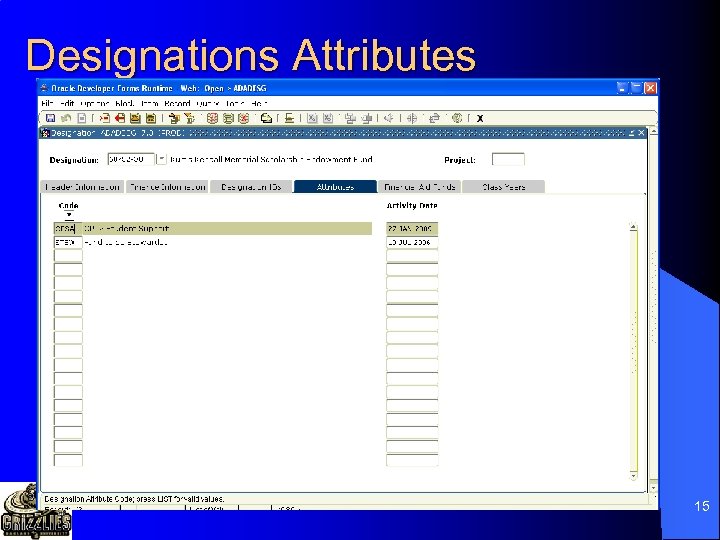
Task: Click the Next Block toolbar icon
Action: pyautogui.click(x=189, y=118)
